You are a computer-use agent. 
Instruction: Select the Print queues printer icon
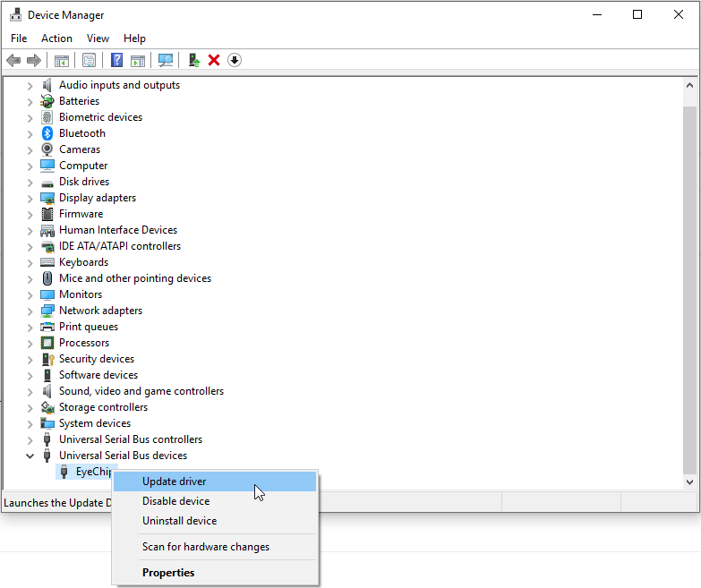tap(47, 327)
